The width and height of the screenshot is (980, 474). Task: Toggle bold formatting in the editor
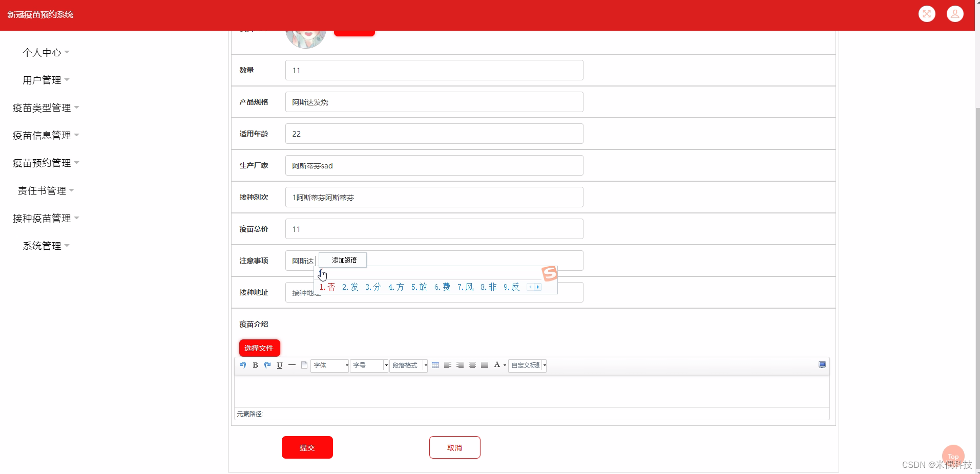[x=255, y=365]
